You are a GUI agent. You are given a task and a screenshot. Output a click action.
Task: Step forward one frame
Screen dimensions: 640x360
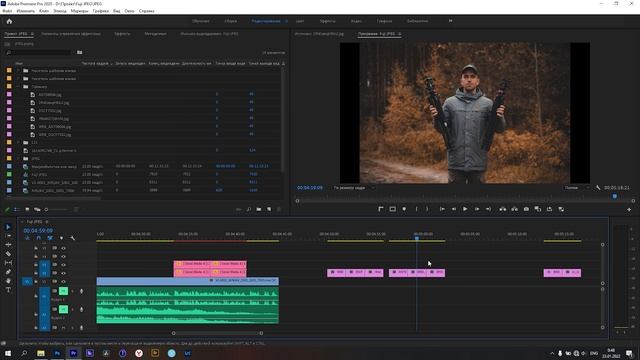click(x=477, y=209)
